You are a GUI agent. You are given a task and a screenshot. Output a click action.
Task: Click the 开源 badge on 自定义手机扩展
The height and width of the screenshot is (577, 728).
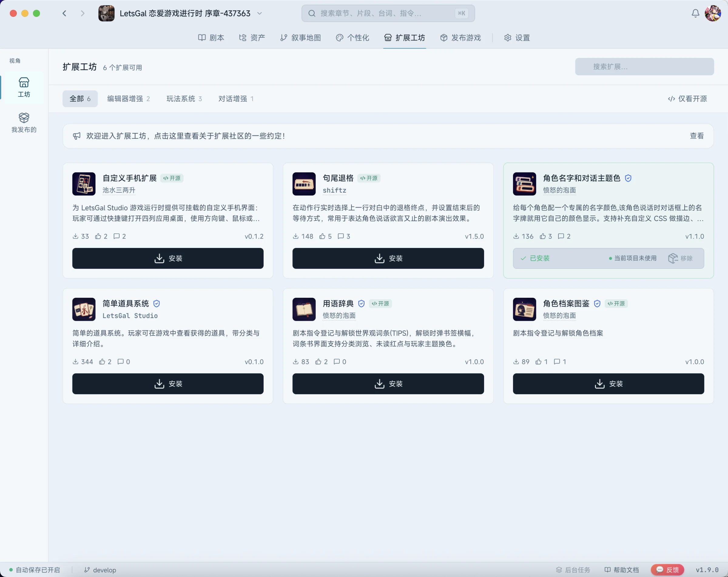point(172,178)
